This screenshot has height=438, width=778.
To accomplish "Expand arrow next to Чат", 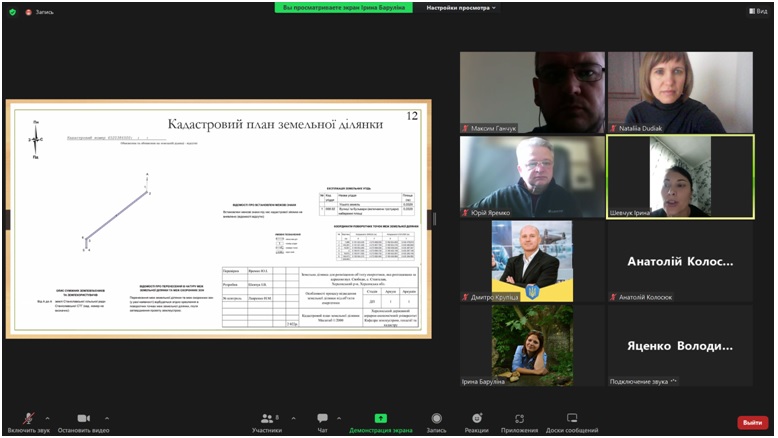I will pos(339,419).
